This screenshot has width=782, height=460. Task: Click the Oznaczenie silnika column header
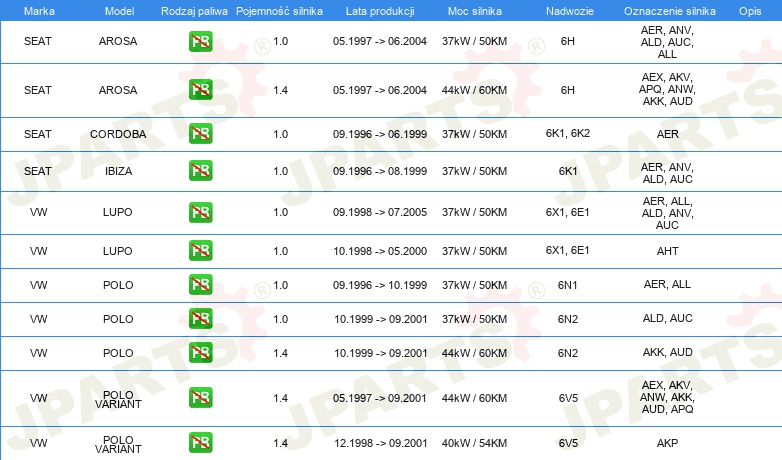670,11
